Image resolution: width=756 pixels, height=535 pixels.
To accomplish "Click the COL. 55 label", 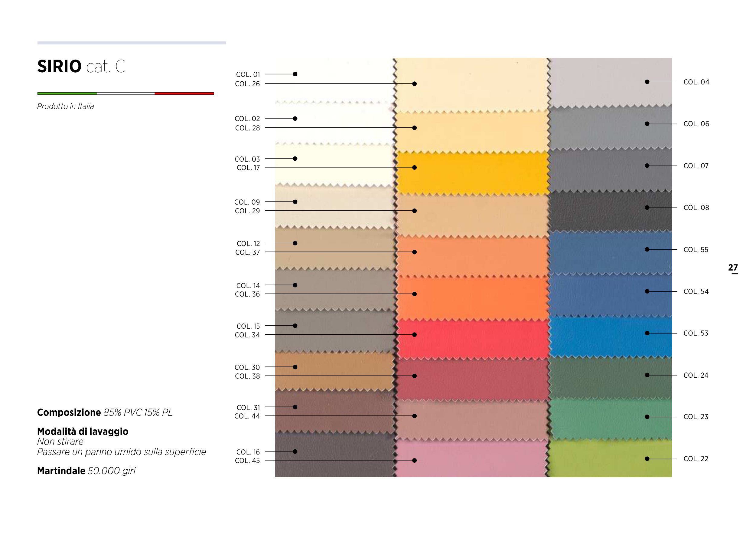I will pyautogui.click(x=696, y=250).
